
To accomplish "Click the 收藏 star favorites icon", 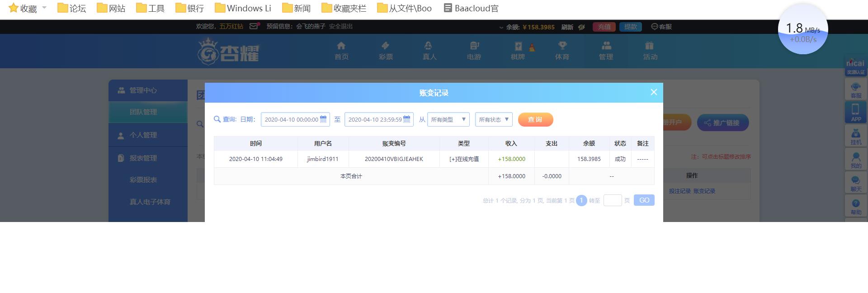I will [14, 8].
